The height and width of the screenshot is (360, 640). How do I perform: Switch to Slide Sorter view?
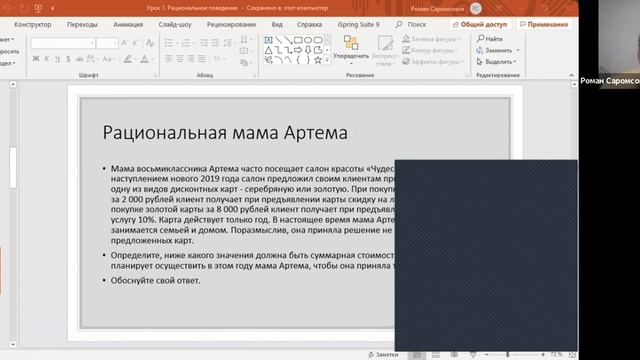(436, 355)
